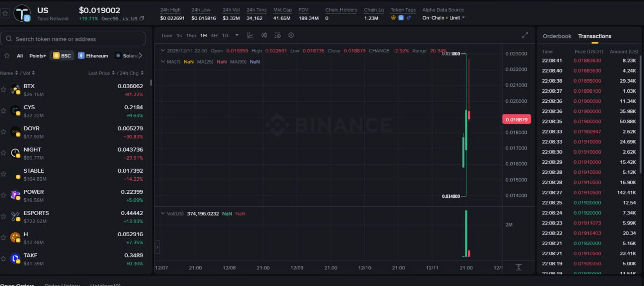Open the Alpha Data Source dropdown

(443, 18)
